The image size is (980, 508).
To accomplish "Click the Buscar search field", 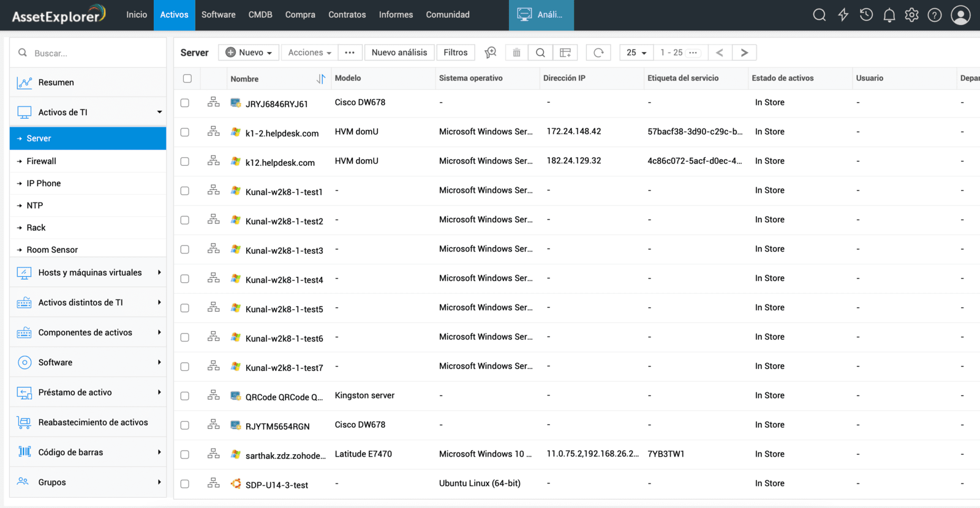I will click(88, 53).
